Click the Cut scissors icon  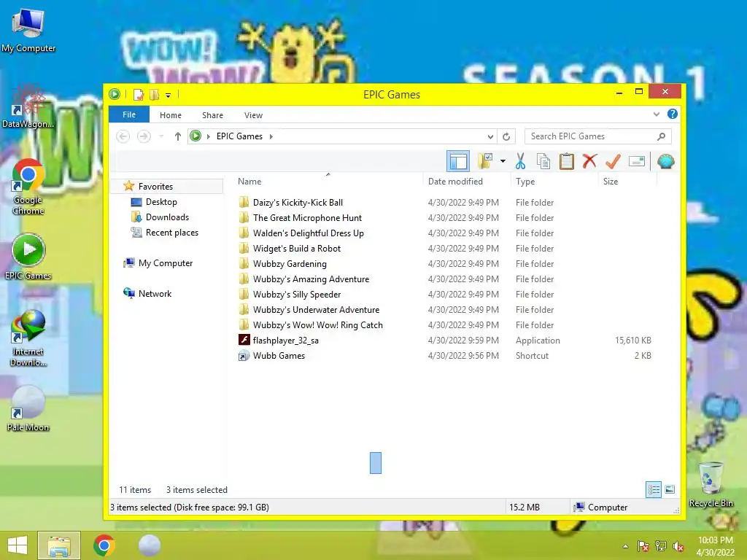(520, 161)
